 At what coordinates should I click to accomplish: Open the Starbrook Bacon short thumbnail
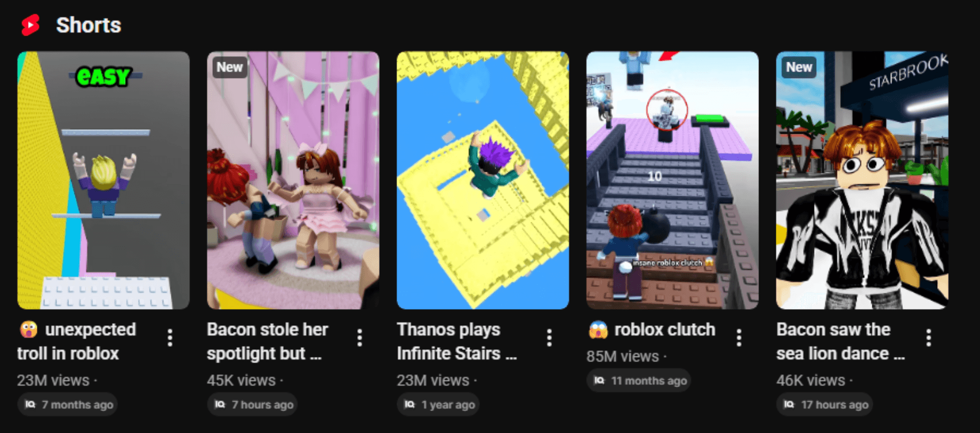pyautogui.click(x=863, y=180)
